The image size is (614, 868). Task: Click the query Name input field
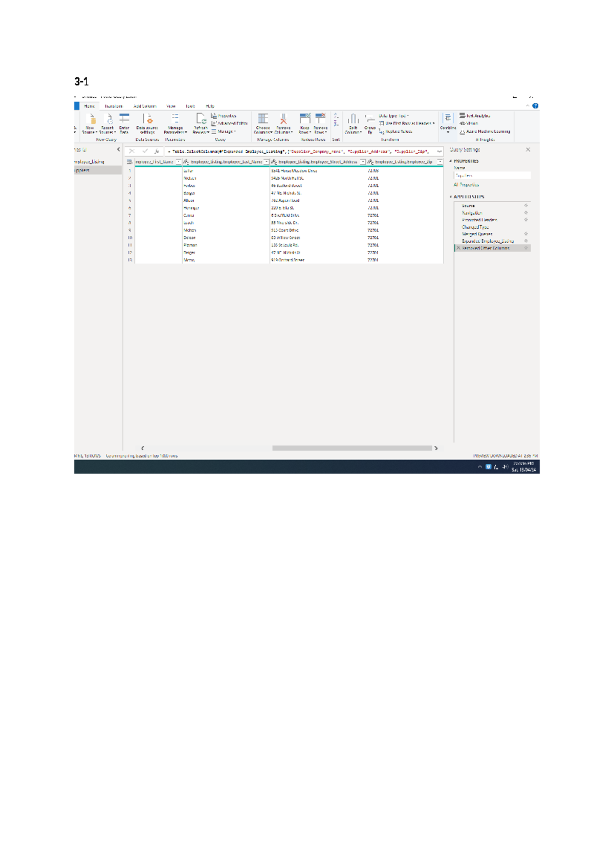pyautogui.click(x=492, y=176)
